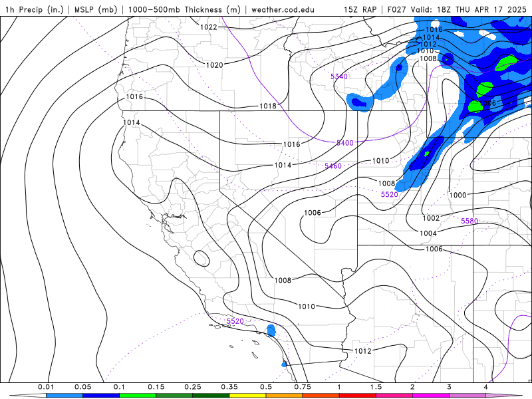Click the 0.35 legend value
Image resolution: width=532 pixels, height=399 pixels.
point(229,387)
